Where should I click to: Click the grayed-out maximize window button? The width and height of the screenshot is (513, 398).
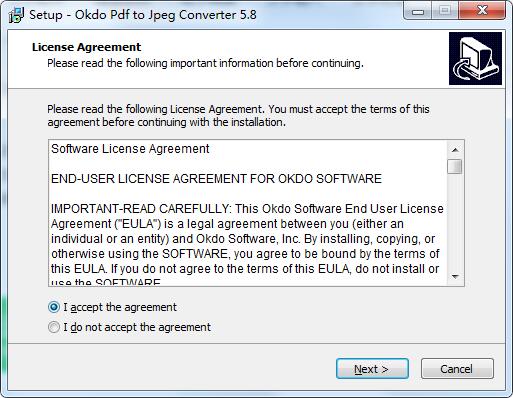pos(445,11)
